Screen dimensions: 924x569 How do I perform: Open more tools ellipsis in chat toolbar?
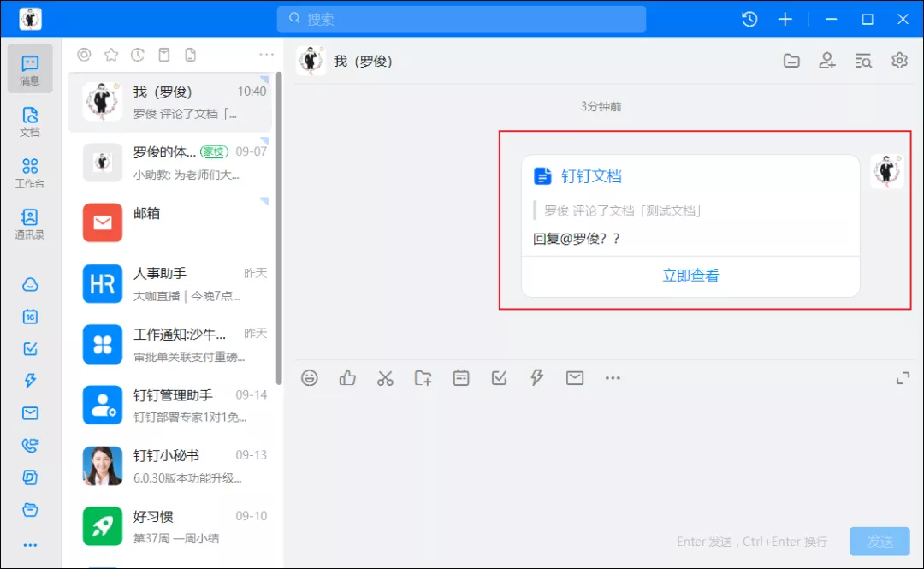click(x=613, y=378)
